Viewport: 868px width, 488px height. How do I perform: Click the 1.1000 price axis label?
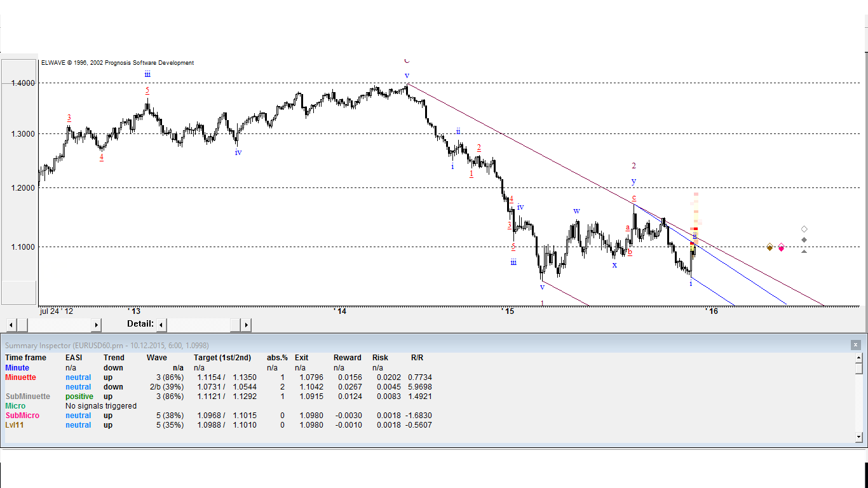[23, 247]
